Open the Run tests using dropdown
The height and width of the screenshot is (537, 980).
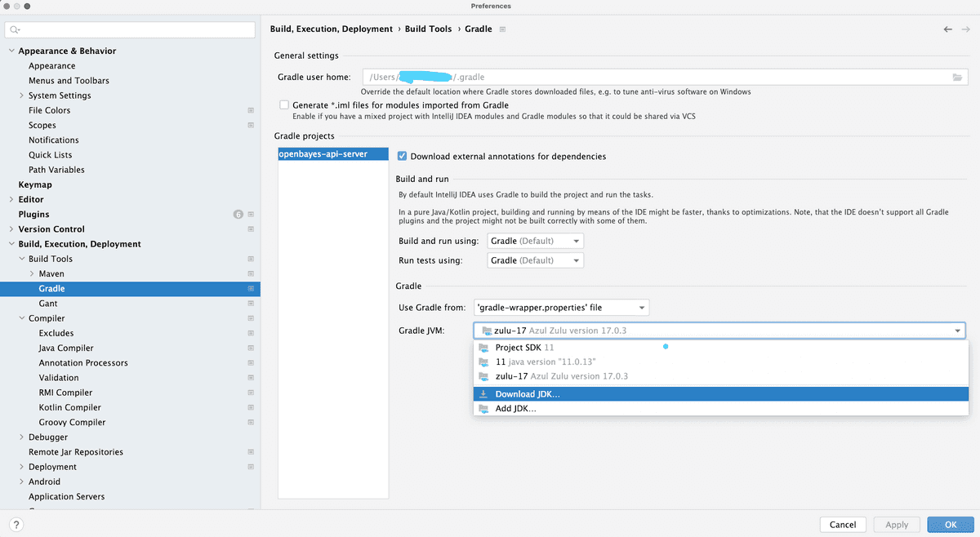click(x=536, y=260)
